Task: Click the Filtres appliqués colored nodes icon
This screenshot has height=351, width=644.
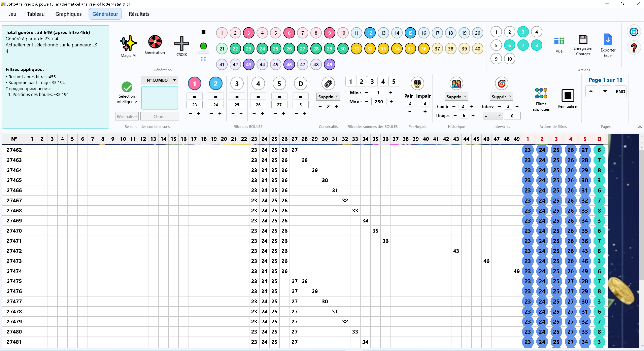Action: click(x=541, y=93)
